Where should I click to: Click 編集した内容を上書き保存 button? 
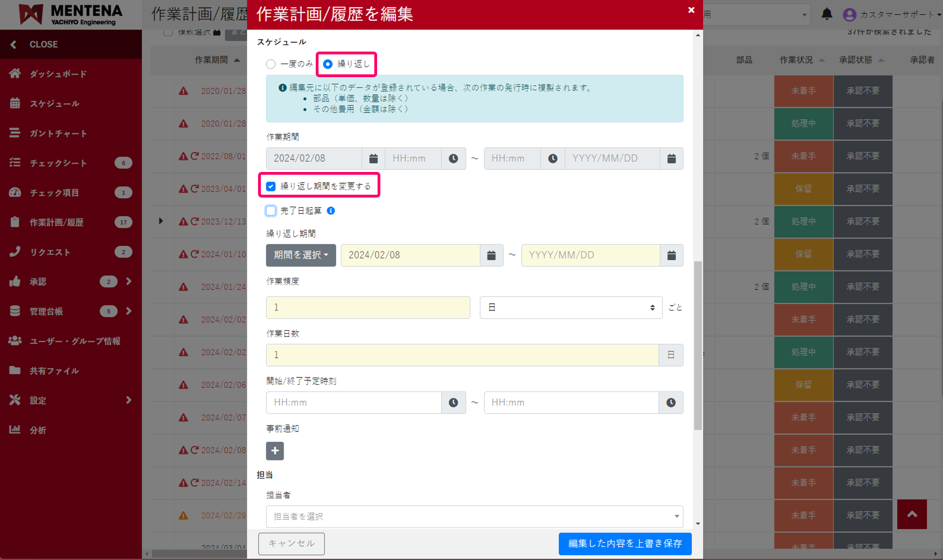point(624,543)
